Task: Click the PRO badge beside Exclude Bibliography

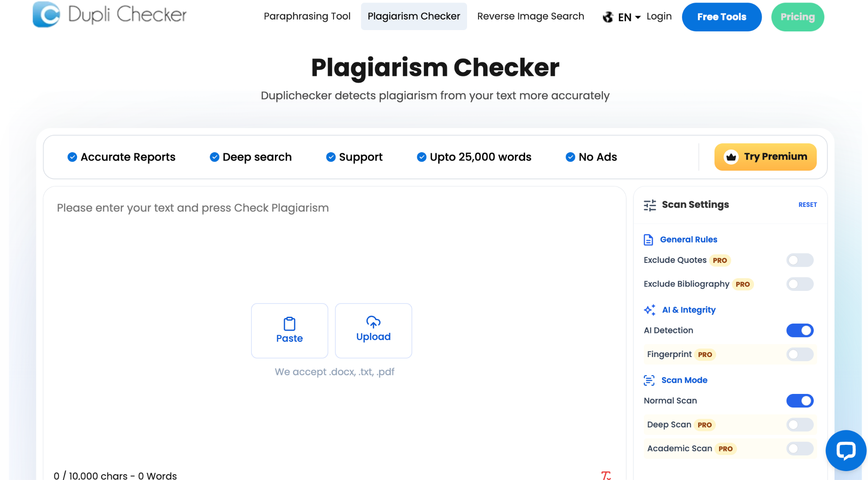Action: [743, 284]
